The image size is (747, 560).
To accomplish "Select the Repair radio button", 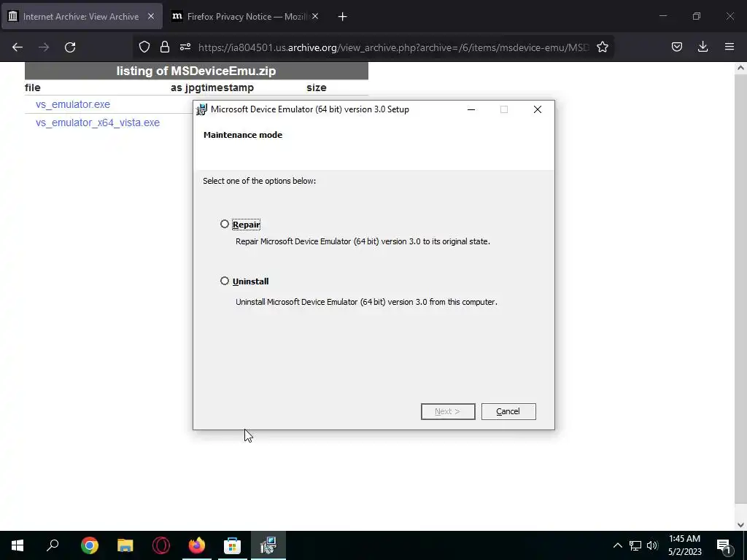I will [225, 224].
